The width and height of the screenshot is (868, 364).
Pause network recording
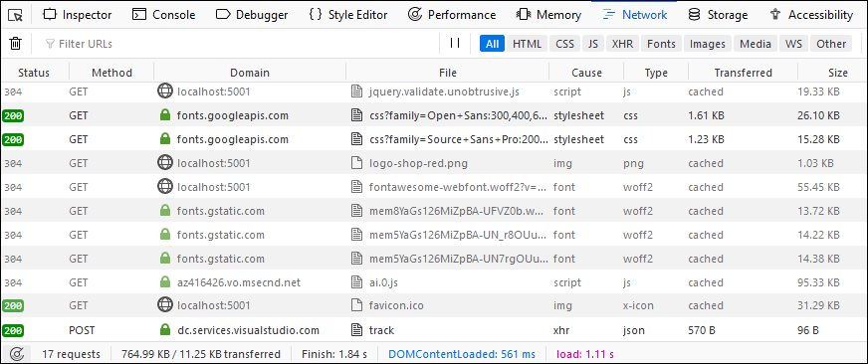(455, 43)
